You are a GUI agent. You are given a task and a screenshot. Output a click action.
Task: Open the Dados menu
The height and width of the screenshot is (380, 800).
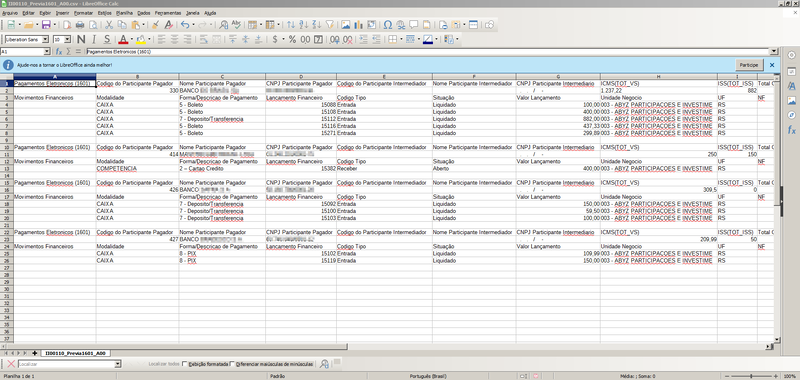pos(144,12)
